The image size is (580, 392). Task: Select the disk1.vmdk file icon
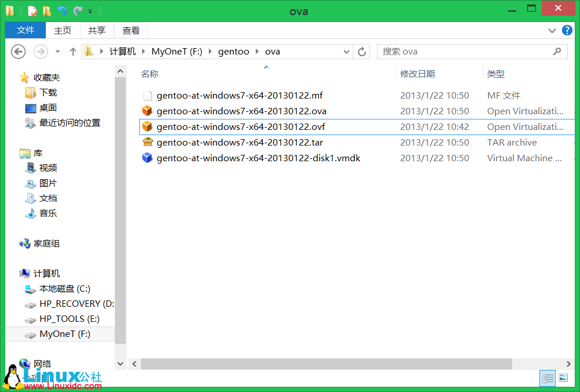coord(147,158)
